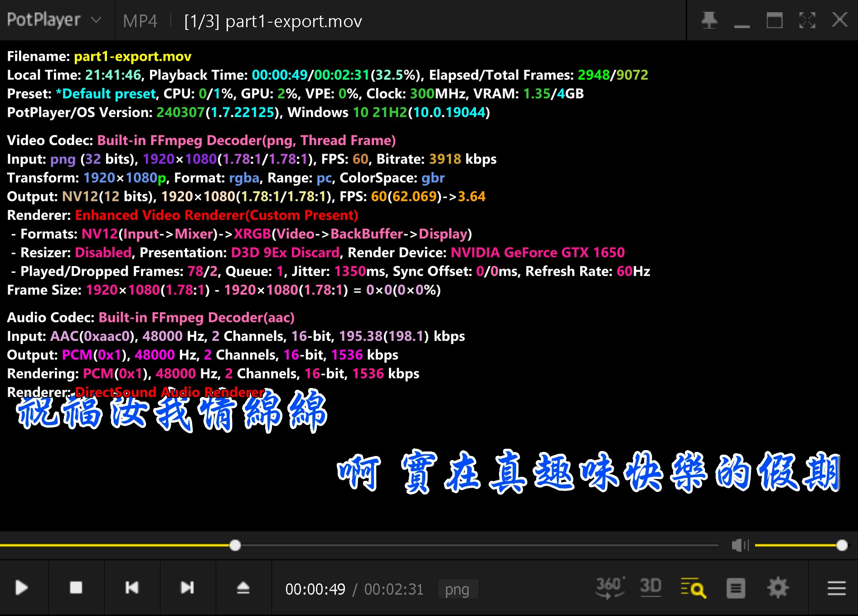Skip to the next file
The height and width of the screenshot is (616, 858).
click(x=188, y=588)
